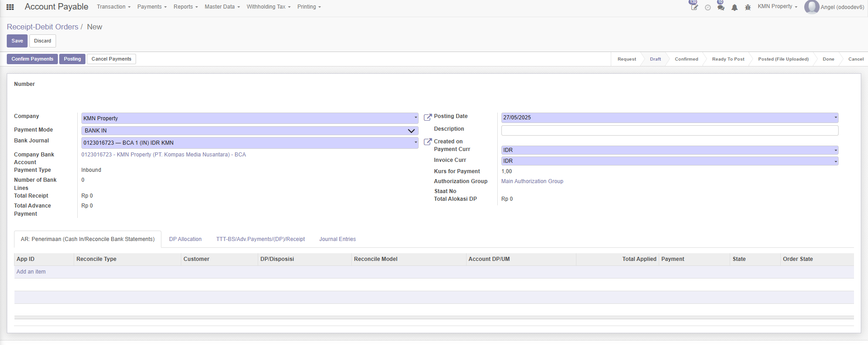Sort by State column header

point(755,259)
